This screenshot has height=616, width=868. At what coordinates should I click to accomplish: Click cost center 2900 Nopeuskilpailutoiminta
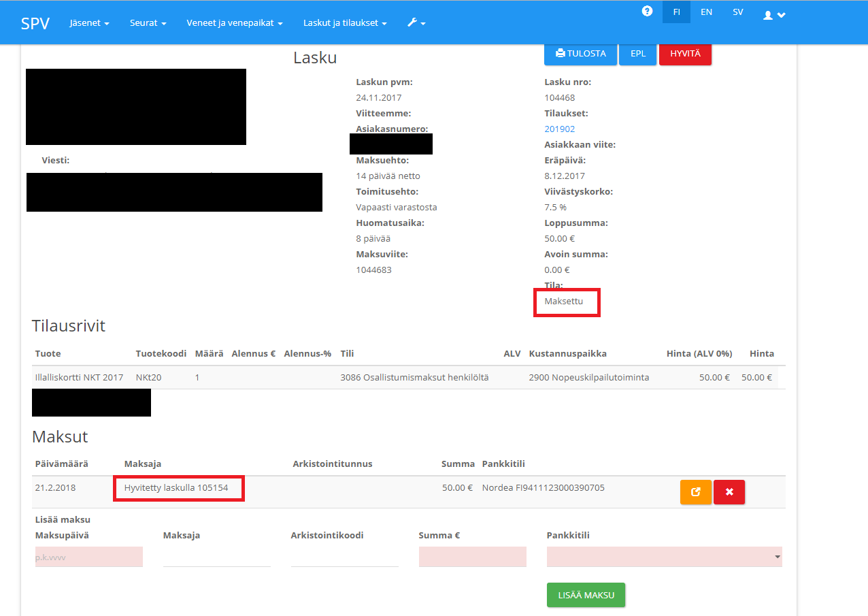coord(589,377)
